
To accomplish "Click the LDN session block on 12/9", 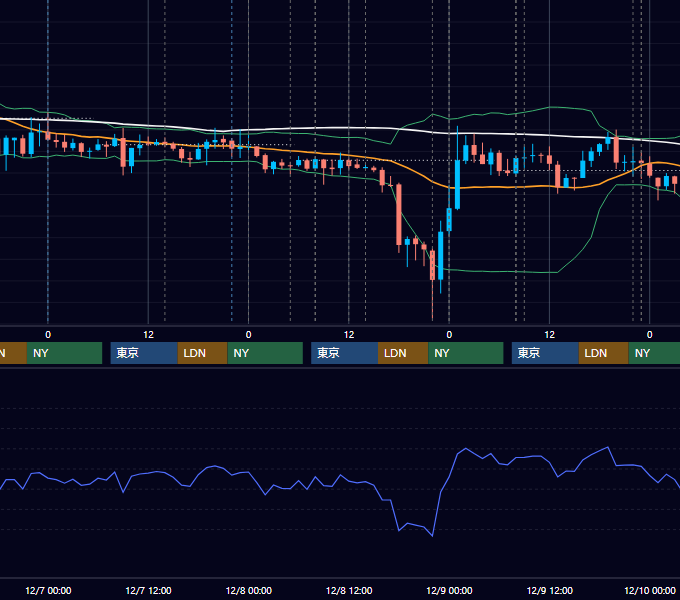I will [604, 353].
